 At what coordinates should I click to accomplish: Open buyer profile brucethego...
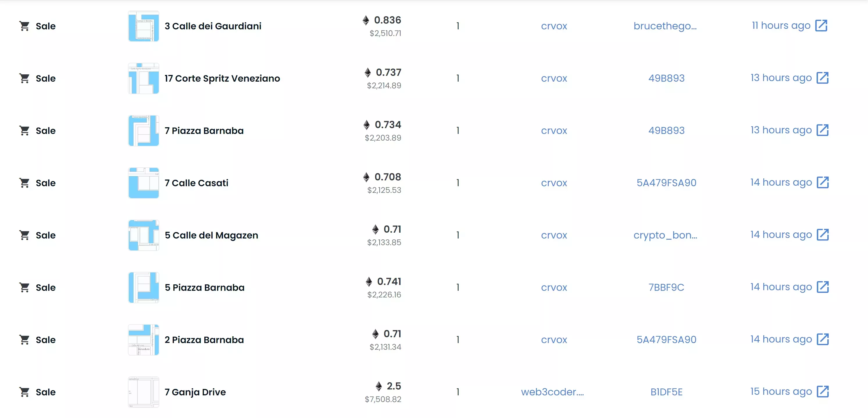(x=665, y=26)
